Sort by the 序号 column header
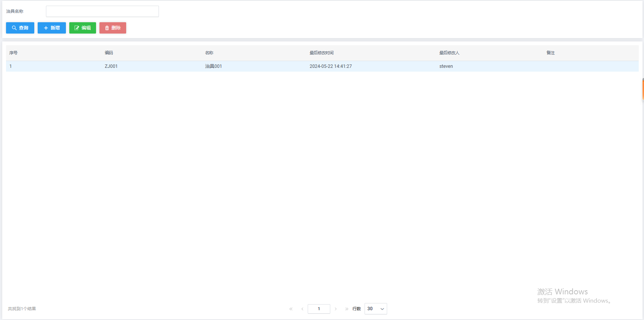The image size is (644, 320). coord(14,53)
